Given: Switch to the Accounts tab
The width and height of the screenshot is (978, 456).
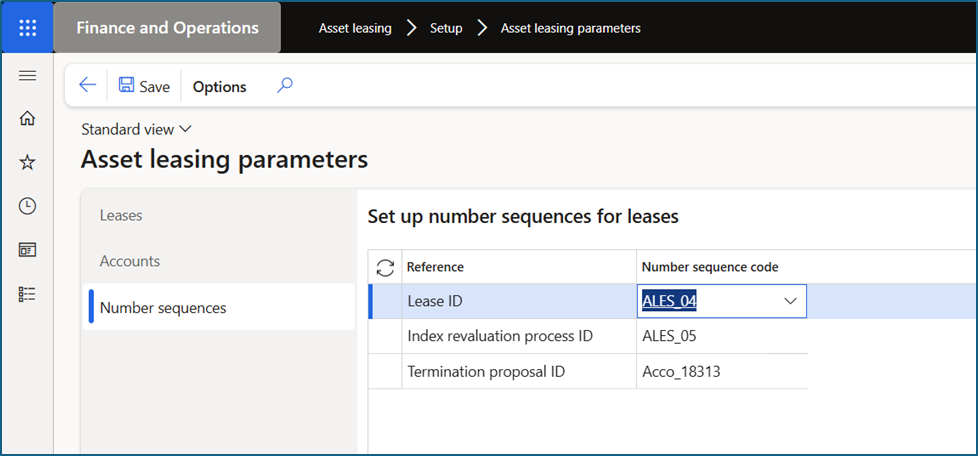Looking at the screenshot, I should (130, 261).
